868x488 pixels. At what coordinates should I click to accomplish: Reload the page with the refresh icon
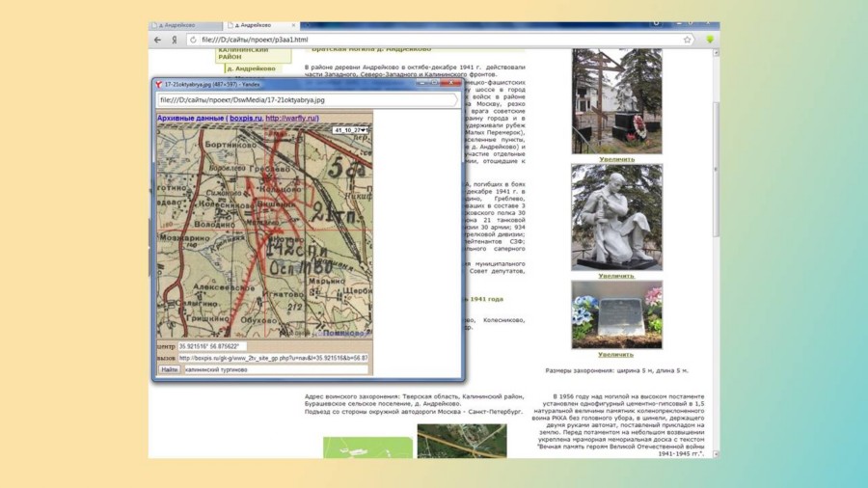click(x=193, y=40)
